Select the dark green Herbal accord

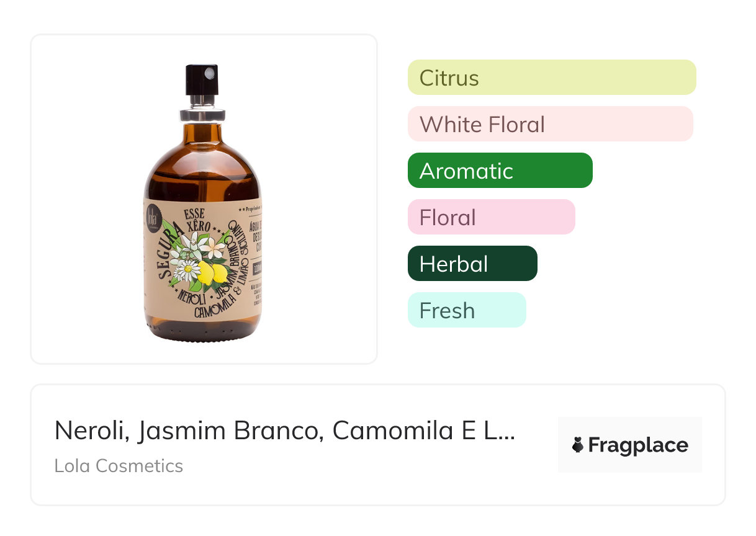[472, 264]
